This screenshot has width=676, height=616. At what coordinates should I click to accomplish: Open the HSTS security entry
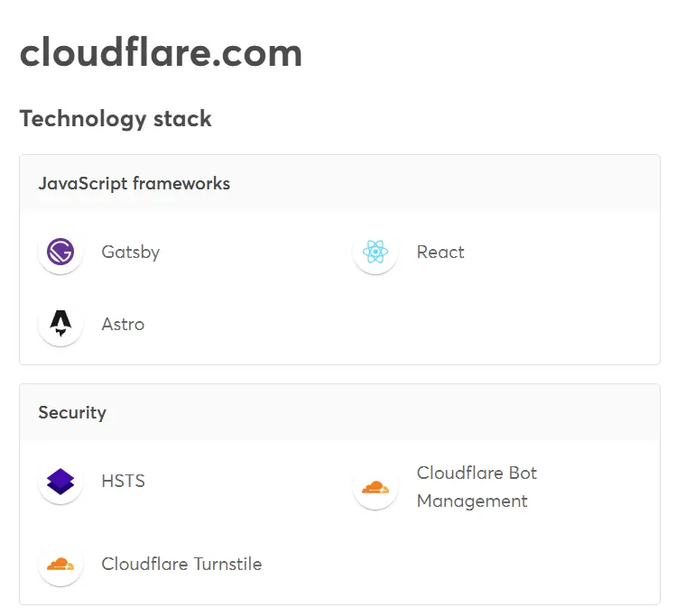(x=123, y=482)
